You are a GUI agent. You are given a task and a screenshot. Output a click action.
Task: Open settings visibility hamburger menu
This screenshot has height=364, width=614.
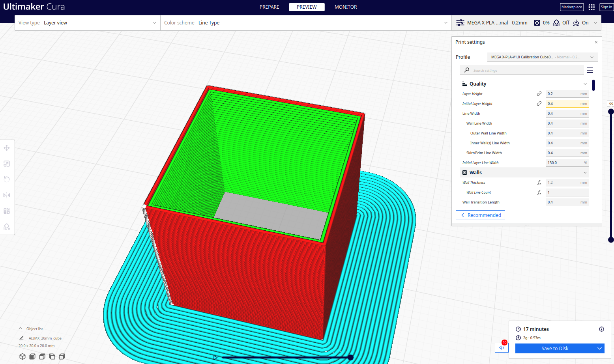590,70
